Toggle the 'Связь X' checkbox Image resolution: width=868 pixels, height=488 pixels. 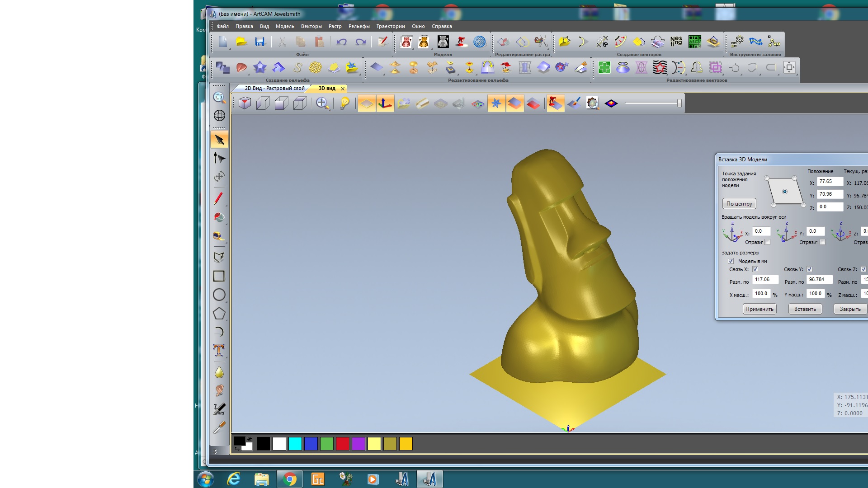[x=755, y=269]
